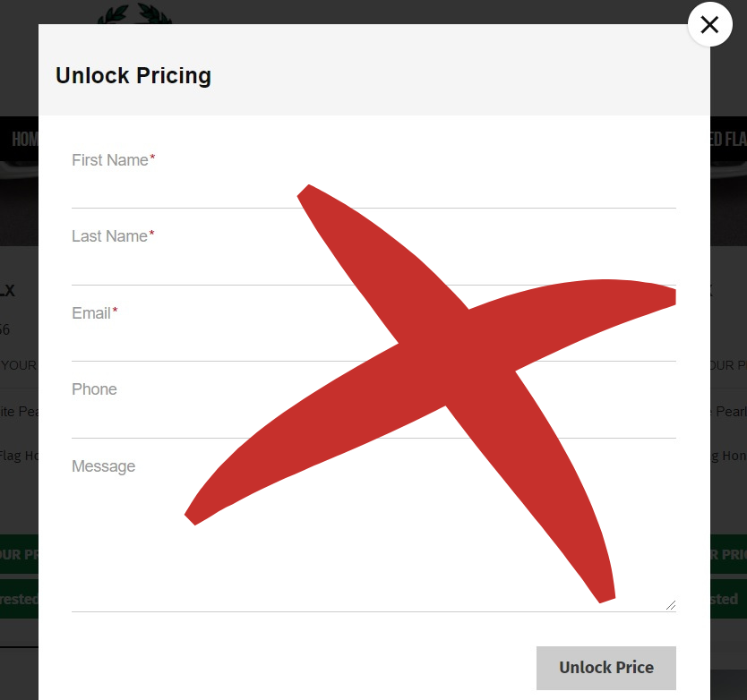Image resolution: width=747 pixels, height=700 pixels.
Task: Submit form with Unlock Price button
Action: pyautogui.click(x=606, y=668)
